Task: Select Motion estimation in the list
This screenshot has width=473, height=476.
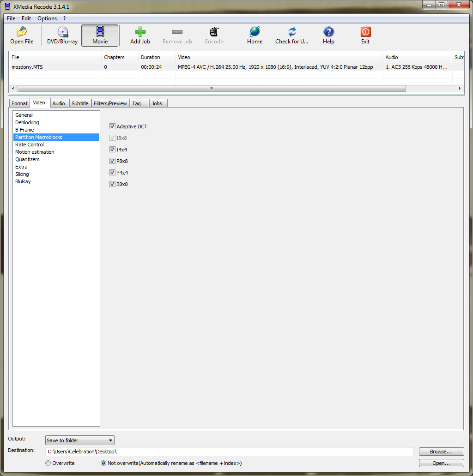Action: tap(56, 152)
